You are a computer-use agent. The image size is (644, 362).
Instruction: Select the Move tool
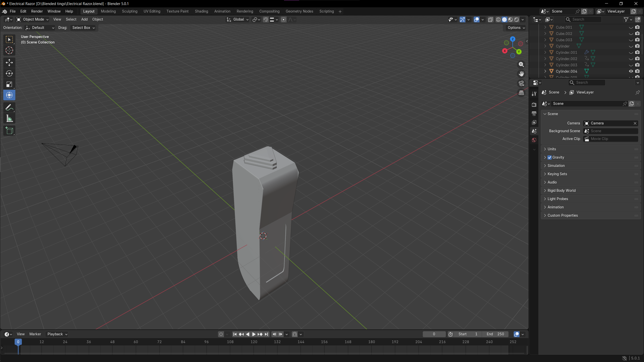(9, 62)
